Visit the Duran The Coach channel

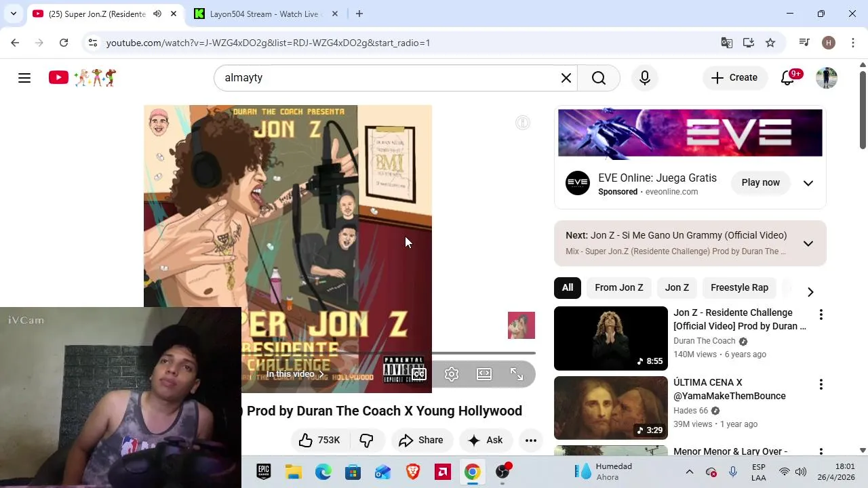(x=705, y=341)
